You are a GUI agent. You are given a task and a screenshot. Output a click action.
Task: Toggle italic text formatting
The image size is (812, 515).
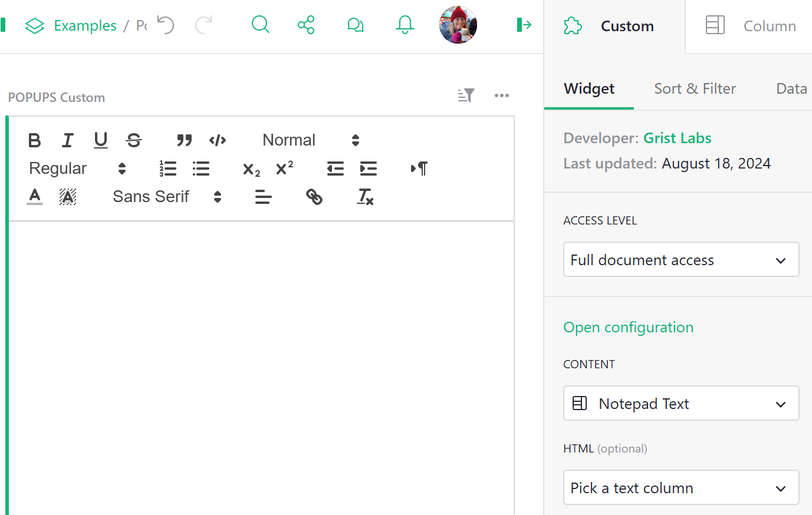coord(68,140)
